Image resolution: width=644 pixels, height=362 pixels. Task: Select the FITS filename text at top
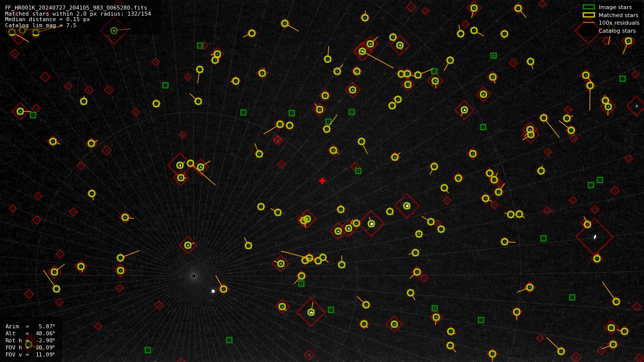tap(76, 8)
